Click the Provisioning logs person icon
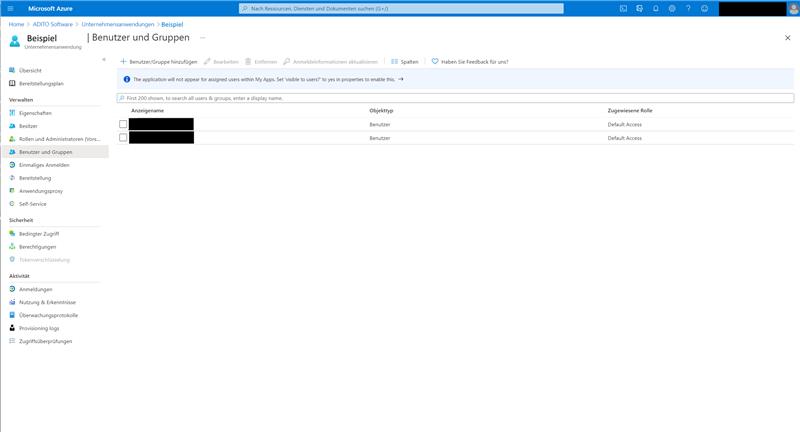This screenshot has height=432, width=800. (12, 328)
